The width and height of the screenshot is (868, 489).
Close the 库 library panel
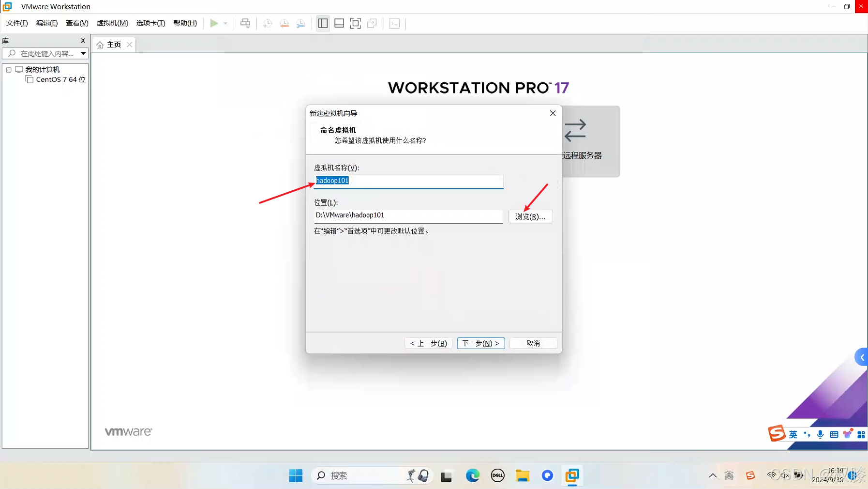(83, 41)
